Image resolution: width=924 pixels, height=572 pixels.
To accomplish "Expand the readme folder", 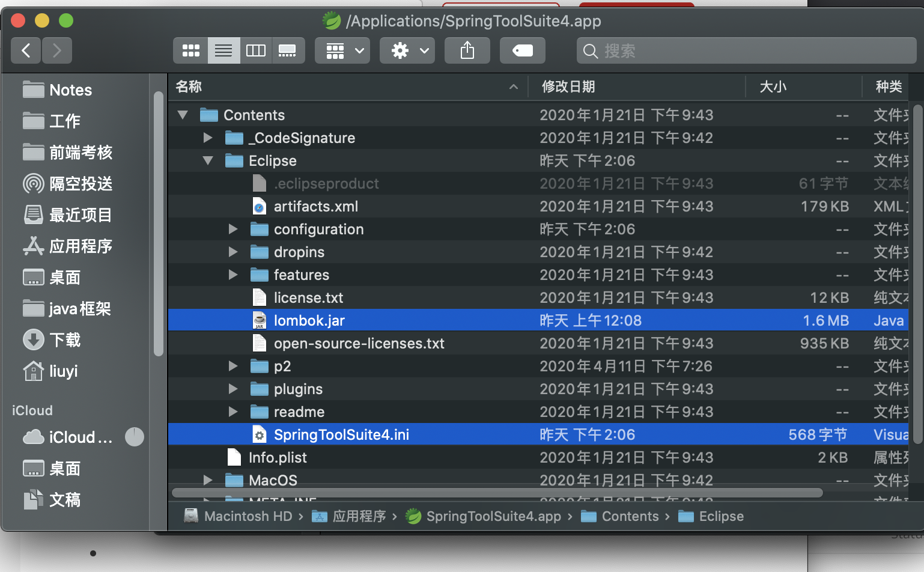I will pos(233,412).
